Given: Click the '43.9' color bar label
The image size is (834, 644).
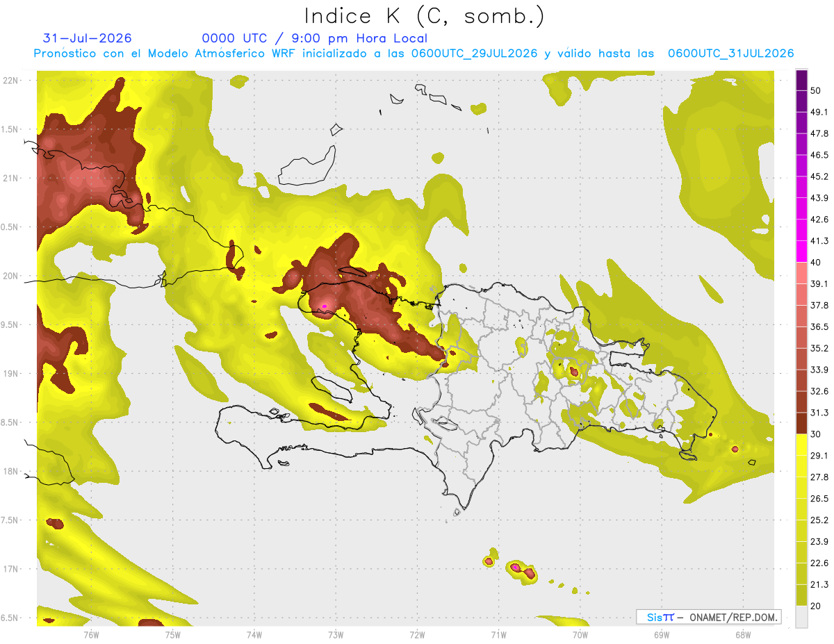Looking at the screenshot, I should pos(819,198).
